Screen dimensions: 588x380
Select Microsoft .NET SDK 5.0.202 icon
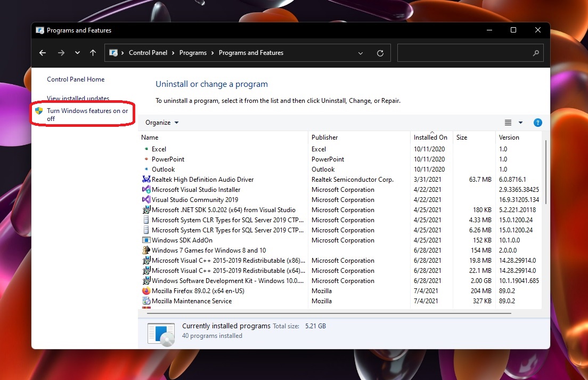[x=146, y=209]
